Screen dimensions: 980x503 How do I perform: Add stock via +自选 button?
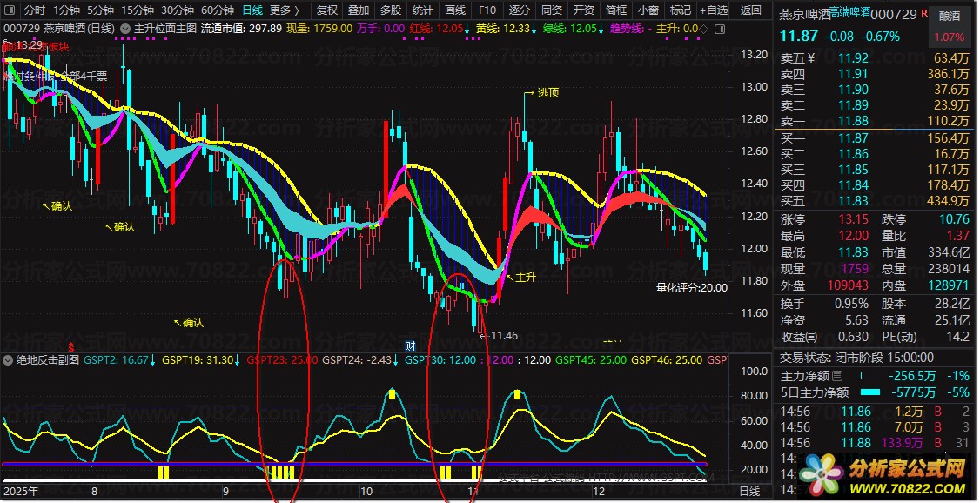pos(713,10)
